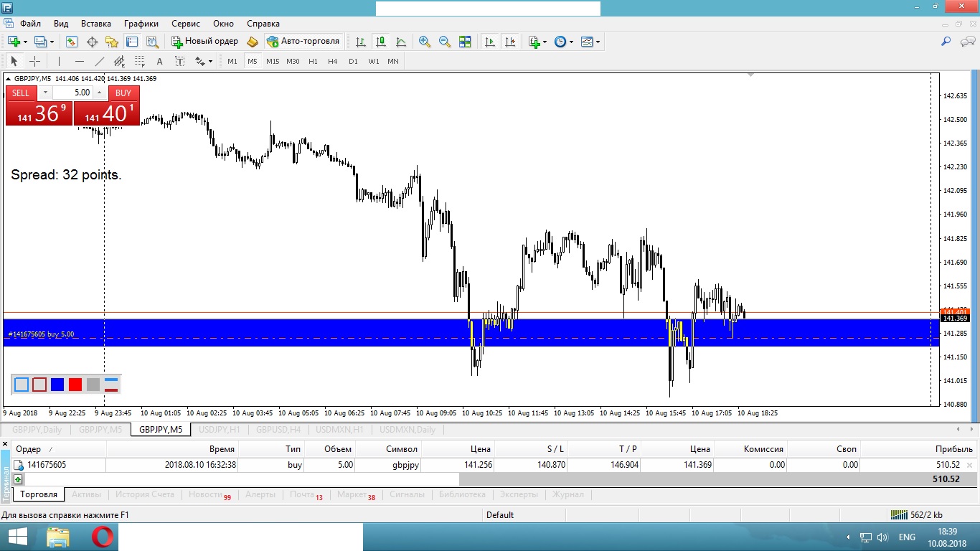The width and height of the screenshot is (980, 551).
Task: Select the trendline drawing tool
Action: [x=100, y=62]
